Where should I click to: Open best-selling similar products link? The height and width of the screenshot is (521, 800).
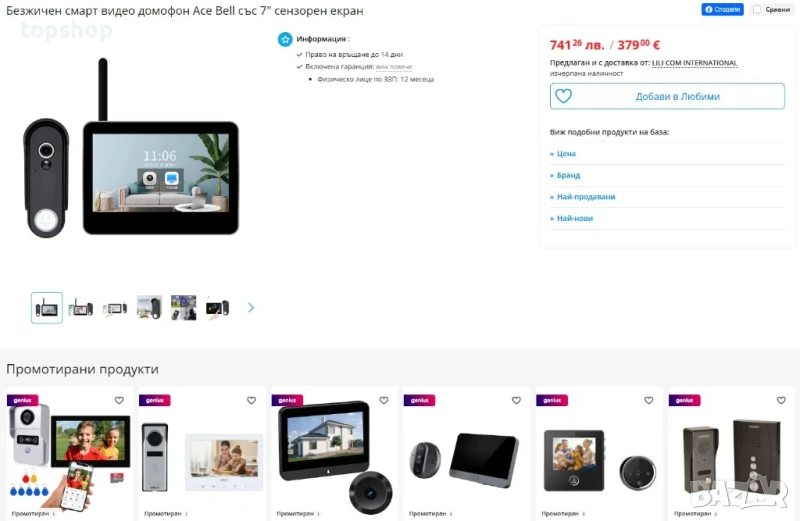(582, 196)
